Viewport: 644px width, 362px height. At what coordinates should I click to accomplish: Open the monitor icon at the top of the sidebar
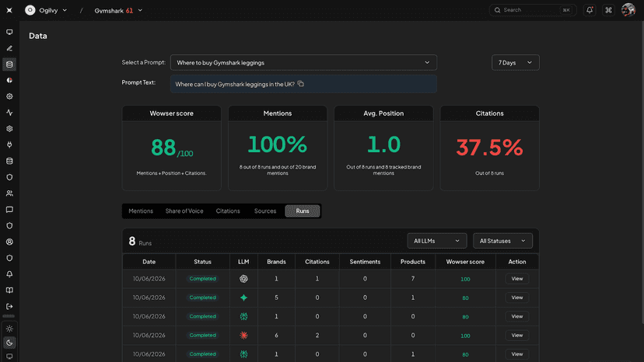coord(9,32)
